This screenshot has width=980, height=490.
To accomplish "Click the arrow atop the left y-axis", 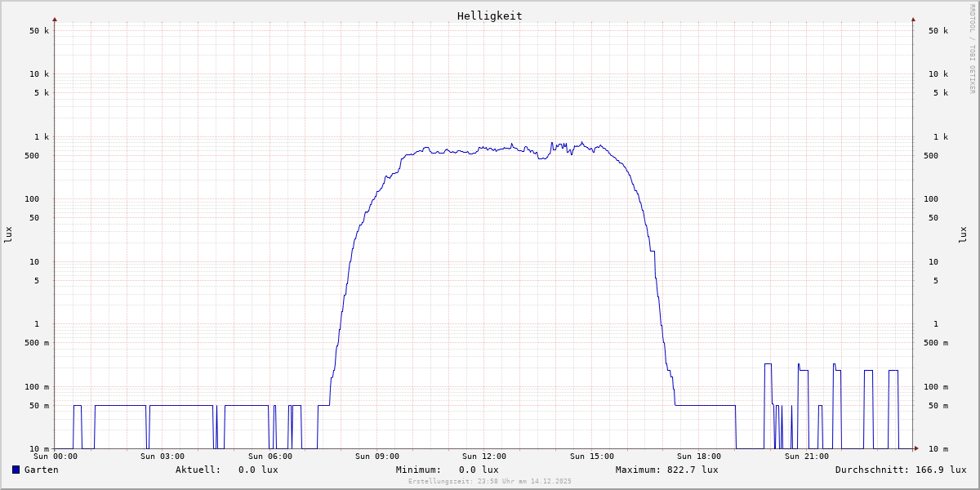I will [x=55, y=19].
